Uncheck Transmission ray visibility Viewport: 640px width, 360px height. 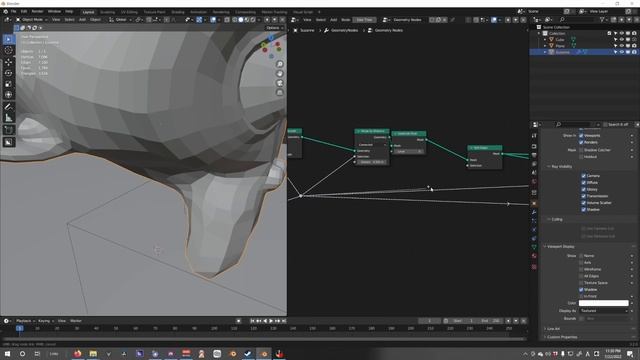click(x=583, y=196)
